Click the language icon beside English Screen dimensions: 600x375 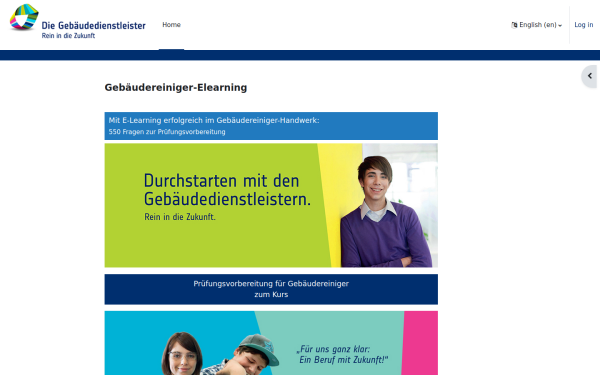tap(514, 25)
